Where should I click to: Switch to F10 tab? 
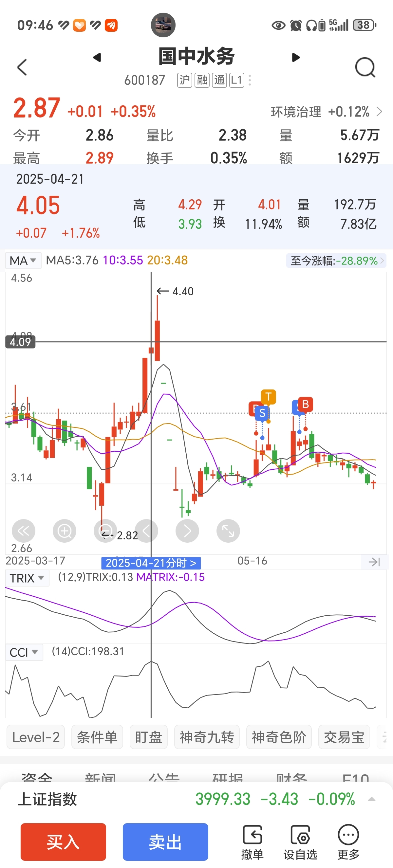pos(356,777)
